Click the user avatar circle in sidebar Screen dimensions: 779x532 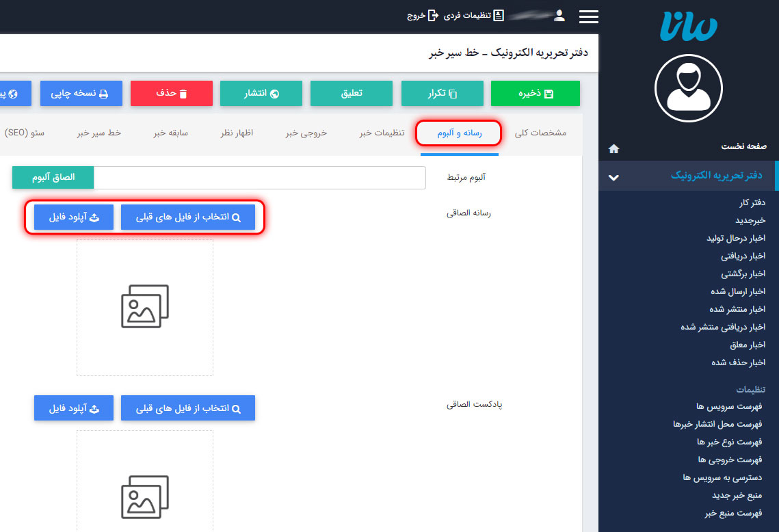[x=688, y=88]
